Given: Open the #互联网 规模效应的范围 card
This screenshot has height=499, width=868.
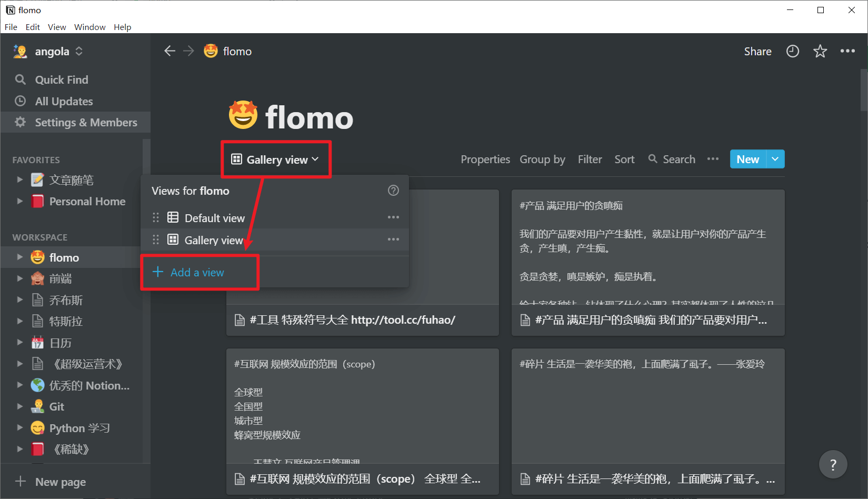Looking at the screenshot, I should click(363, 422).
